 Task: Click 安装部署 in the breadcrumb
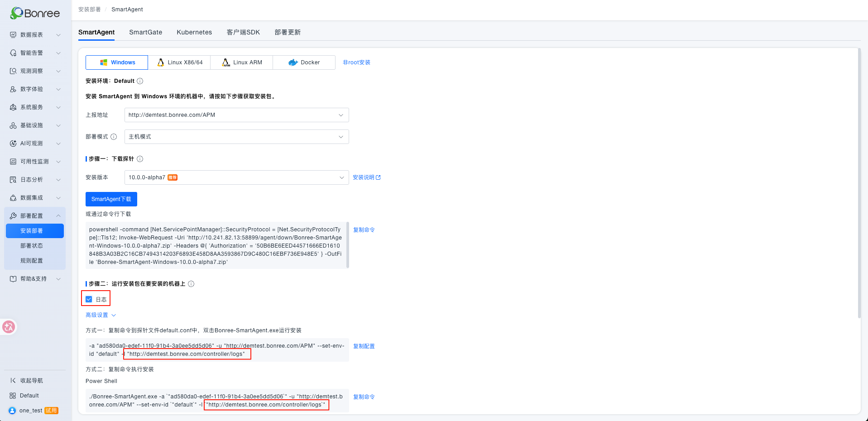tap(90, 10)
